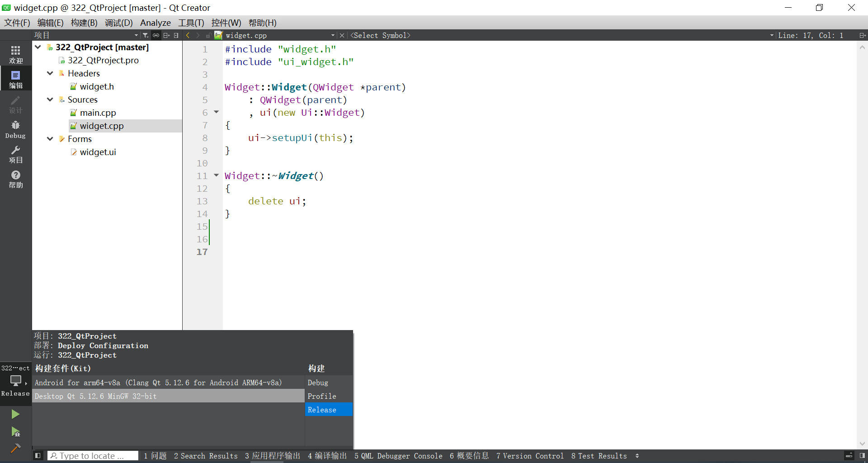Select widget.ui in the Forms folder
Viewport: 868px width, 463px height.
tap(98, 152)
